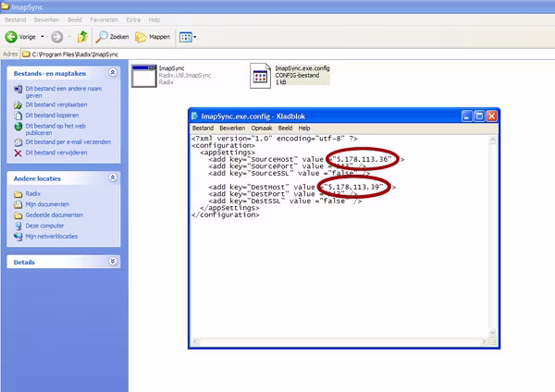This screenshot has height=392, width=555.
Task: Click the web publish globe icon
Action: (18, 127)
